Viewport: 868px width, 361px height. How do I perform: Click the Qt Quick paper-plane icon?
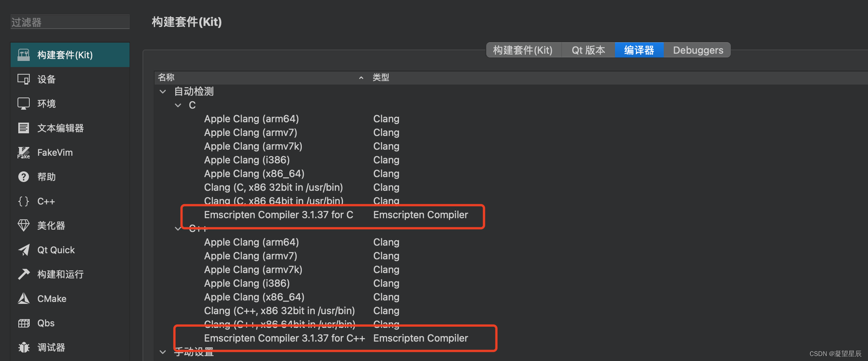[x=24, y=250]
